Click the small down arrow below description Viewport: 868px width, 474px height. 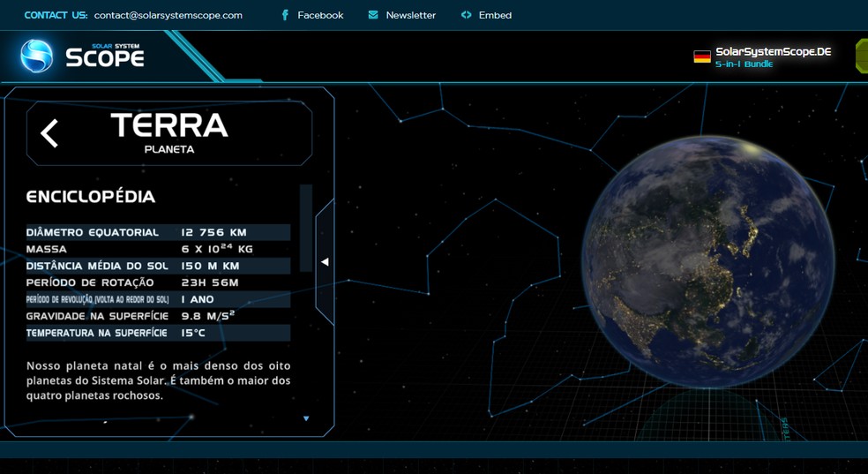pyautogui.click(x=306, y=418)
